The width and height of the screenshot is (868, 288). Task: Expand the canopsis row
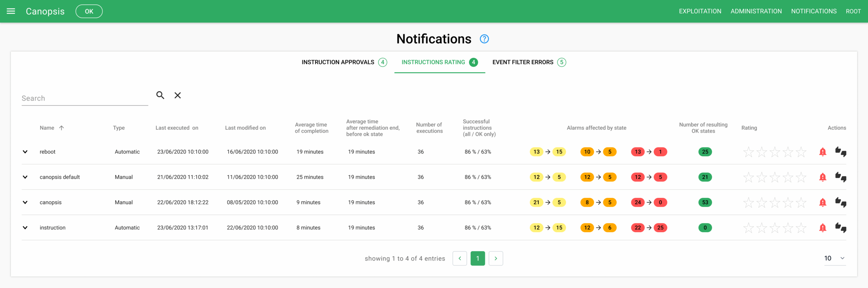(x=25, y=203)
